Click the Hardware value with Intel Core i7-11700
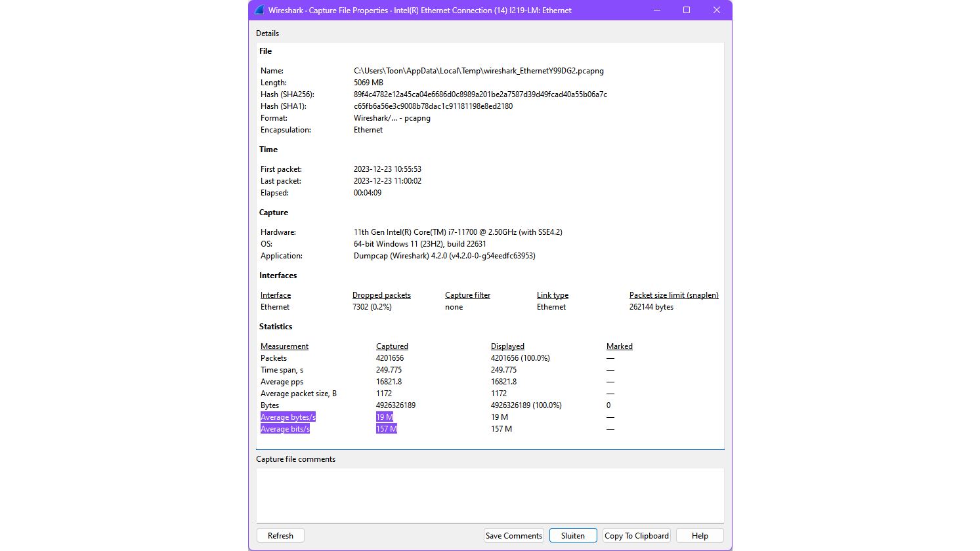This screenshot has width=980, height=551. [x=458, y=232]
